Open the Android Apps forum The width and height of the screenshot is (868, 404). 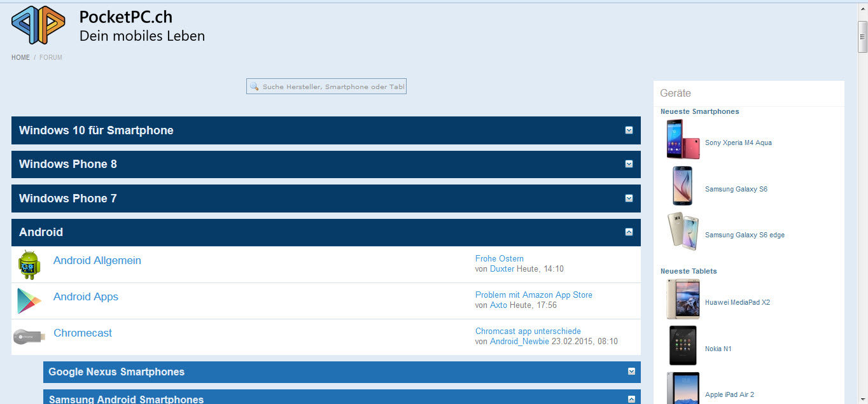[x=86, y=296]
